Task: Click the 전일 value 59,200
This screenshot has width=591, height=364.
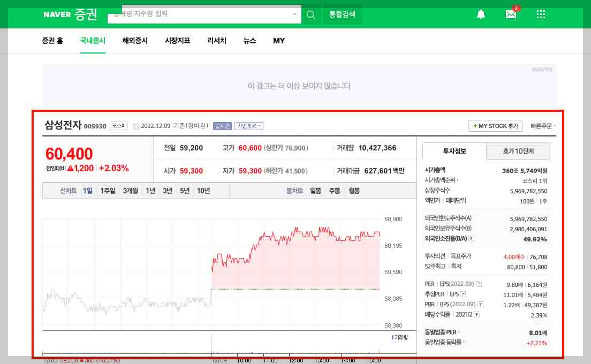Action: tap(191, 148)
